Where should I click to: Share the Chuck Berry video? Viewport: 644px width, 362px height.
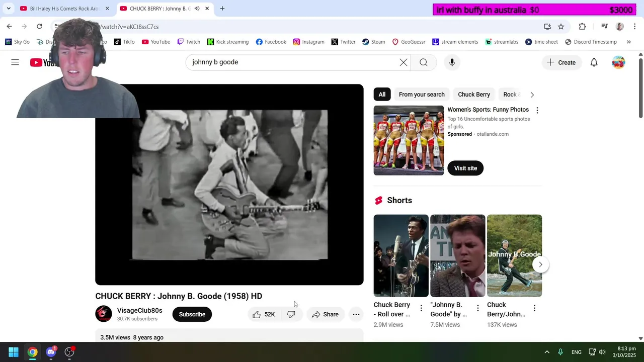click(325, 314)
